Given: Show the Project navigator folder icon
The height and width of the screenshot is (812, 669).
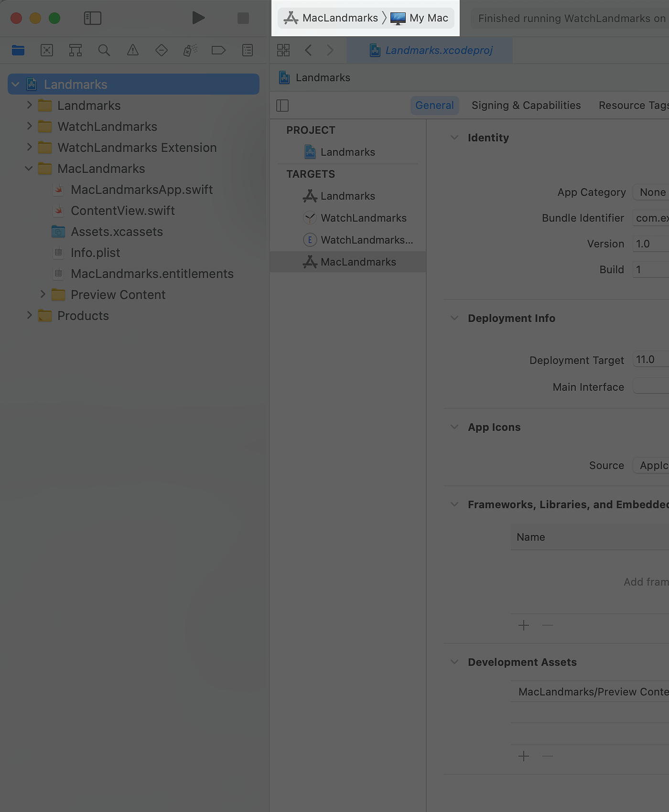Looking at the screenshot, I should coord(18,50).
